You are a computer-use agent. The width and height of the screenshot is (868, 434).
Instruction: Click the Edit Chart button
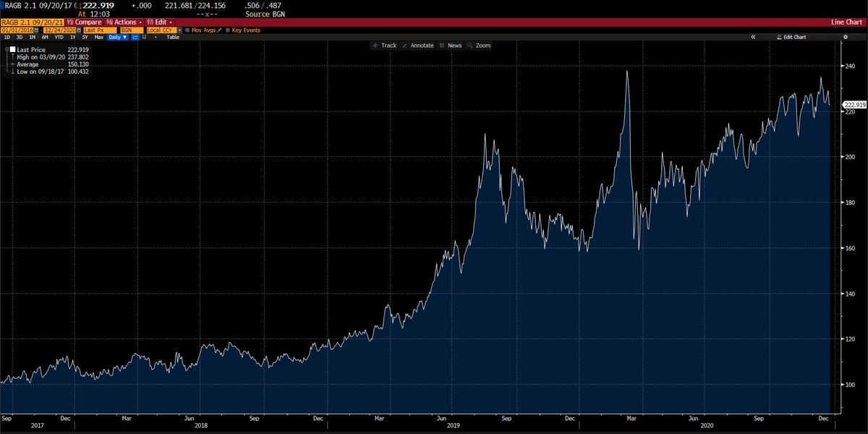pyautogui.click(x=790, y=37)
